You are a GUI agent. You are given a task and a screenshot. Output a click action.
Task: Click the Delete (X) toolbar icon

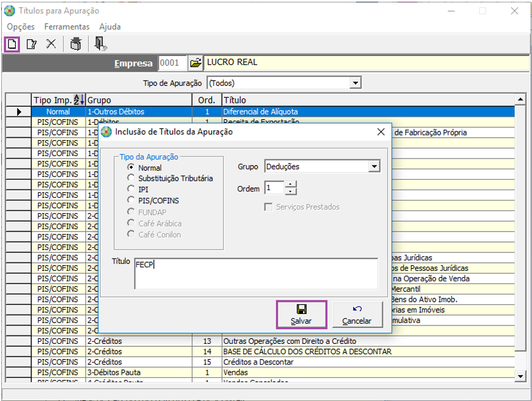point(51,44)
